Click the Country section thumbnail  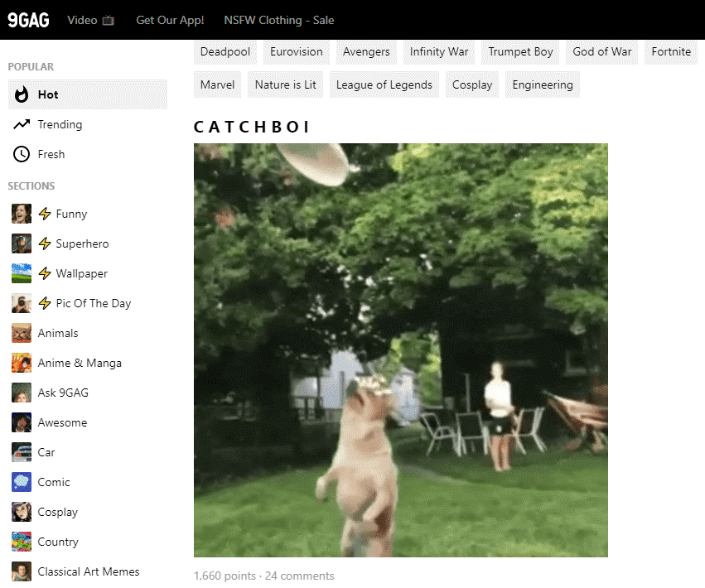click(x=22, y=542)
